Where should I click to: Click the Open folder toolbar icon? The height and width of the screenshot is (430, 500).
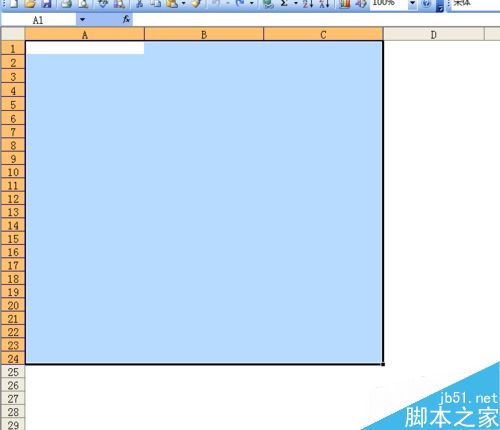(x=30, y=3)
